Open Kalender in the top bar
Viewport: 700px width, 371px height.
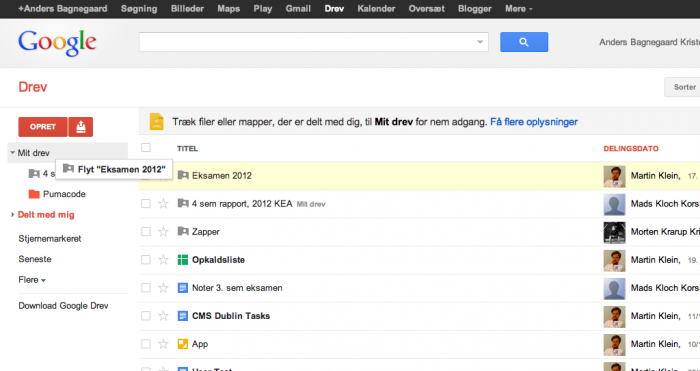(376, 8)
